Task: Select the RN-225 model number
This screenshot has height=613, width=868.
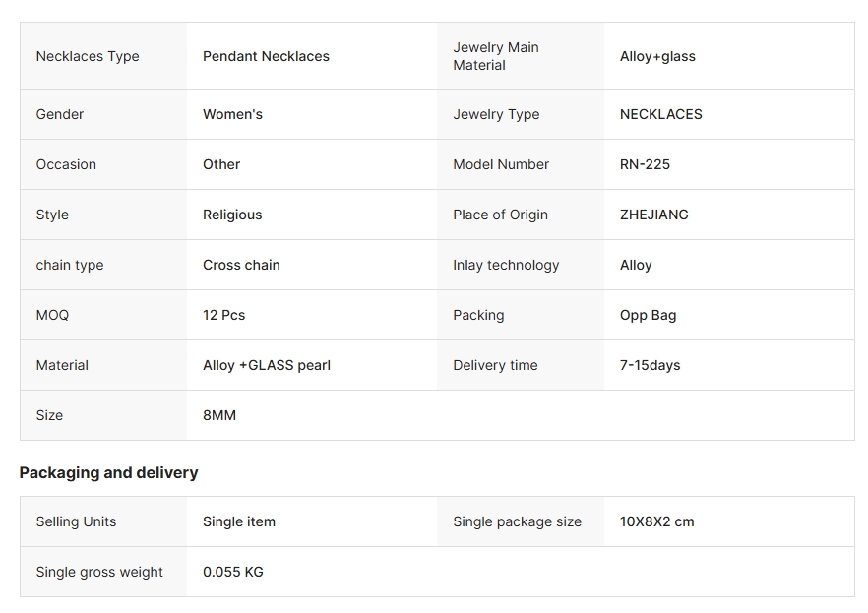Action: (645, 165)
